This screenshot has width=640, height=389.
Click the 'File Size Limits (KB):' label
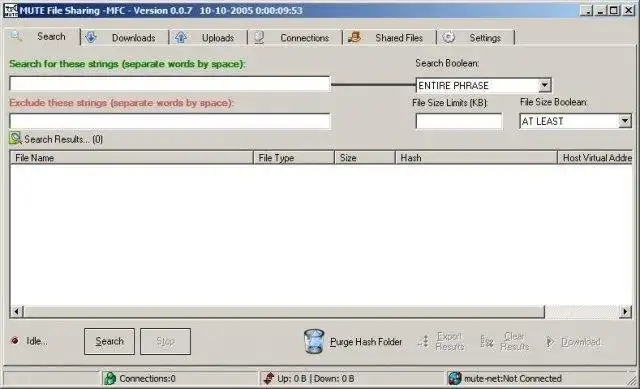[x=450, y=103]
